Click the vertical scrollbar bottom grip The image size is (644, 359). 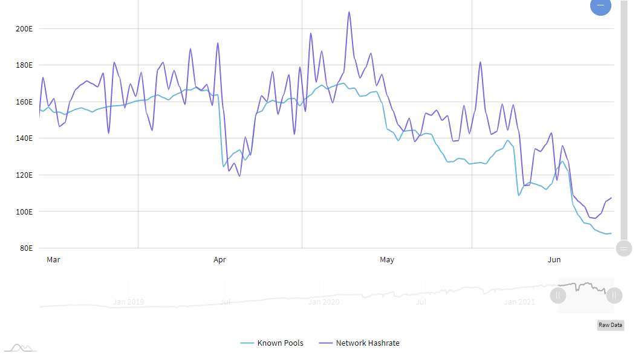(x=624, y=248)
